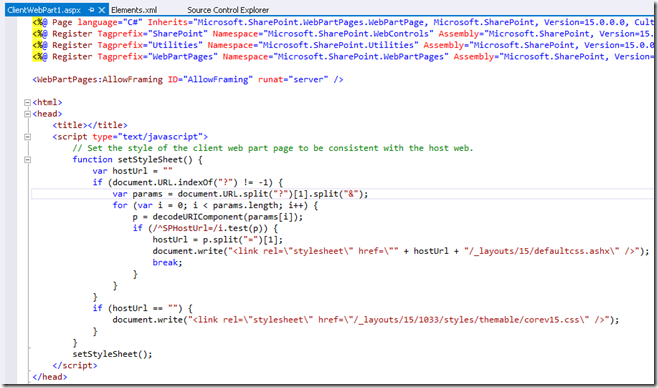Open the Source Control Explorer tab
This screenshot has width=658, height=388.
(228, 10)
